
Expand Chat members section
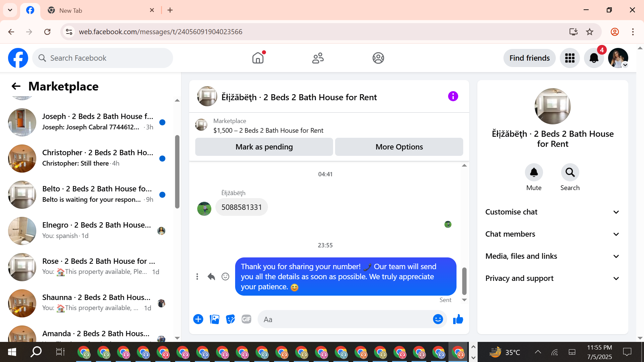click(x=552, y=234)
